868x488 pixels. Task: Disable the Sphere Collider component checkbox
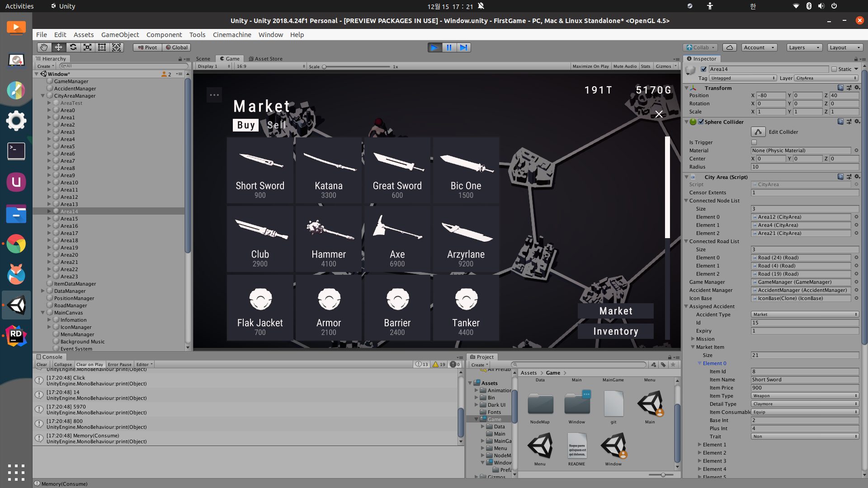pyautogui.click(x=701, y=122)
